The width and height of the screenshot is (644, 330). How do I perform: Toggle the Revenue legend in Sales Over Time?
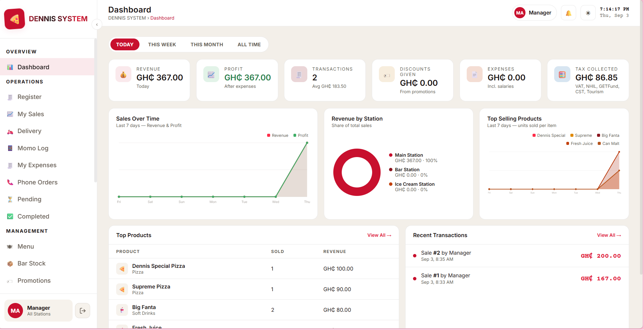click(278, 135)
